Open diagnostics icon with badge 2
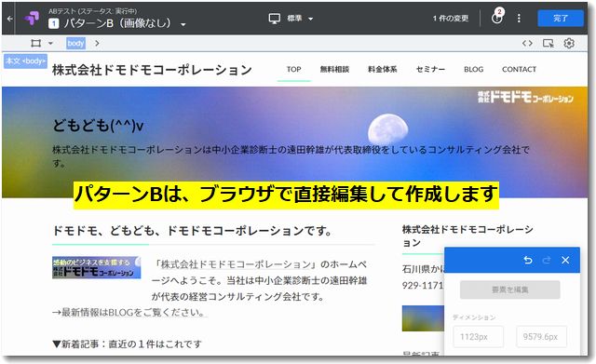This screenshot has height=364, width=596. (497, 17)
